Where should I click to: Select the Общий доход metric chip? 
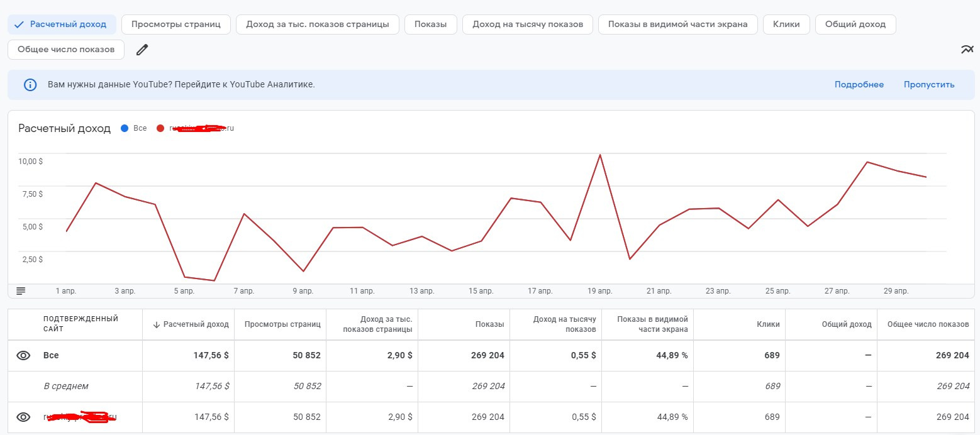[855, 25]
